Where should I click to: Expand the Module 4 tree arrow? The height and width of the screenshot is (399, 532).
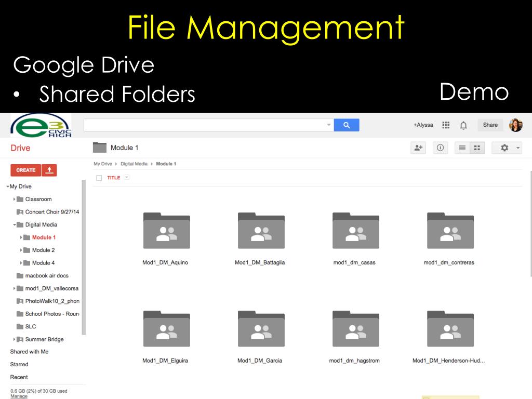(21, 263)
